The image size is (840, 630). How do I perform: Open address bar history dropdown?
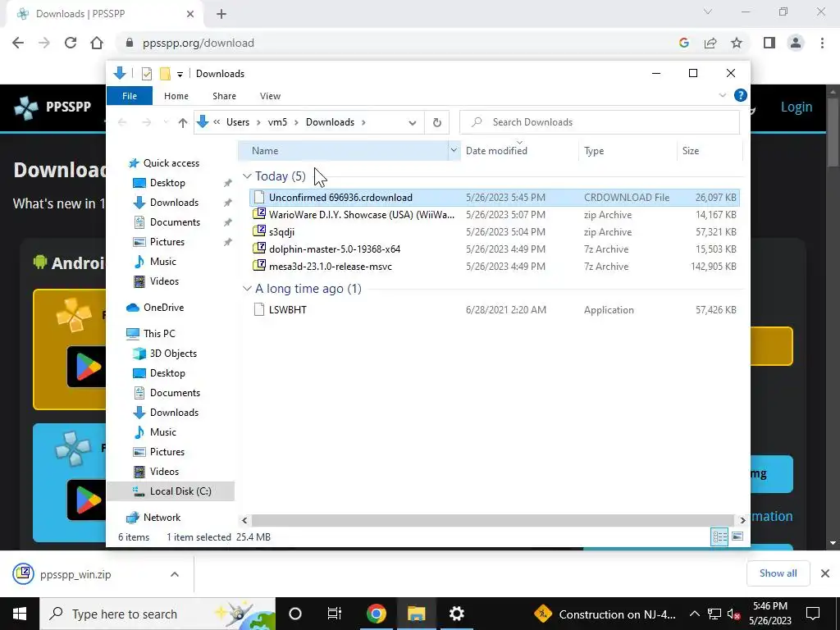pos(412,123)
